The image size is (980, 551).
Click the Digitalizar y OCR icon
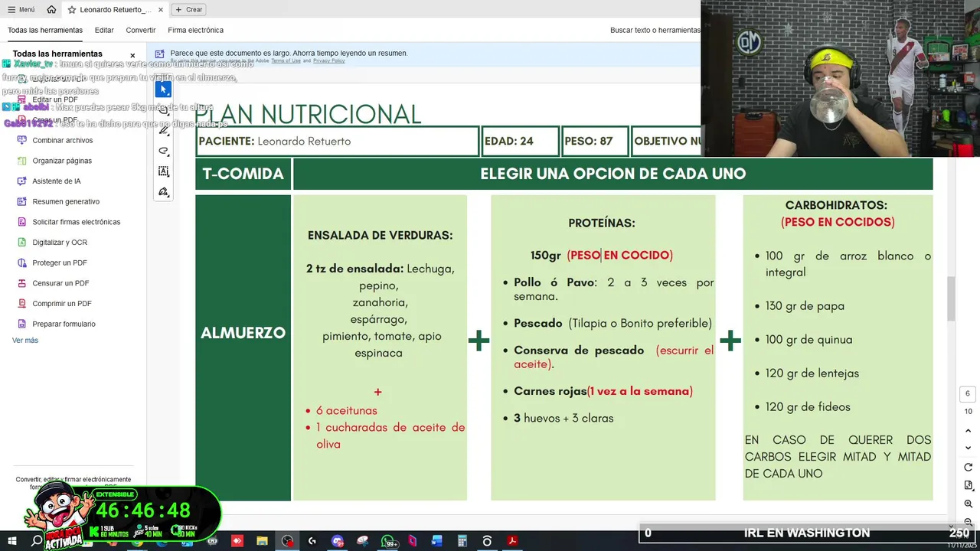[x=22, y=243]
